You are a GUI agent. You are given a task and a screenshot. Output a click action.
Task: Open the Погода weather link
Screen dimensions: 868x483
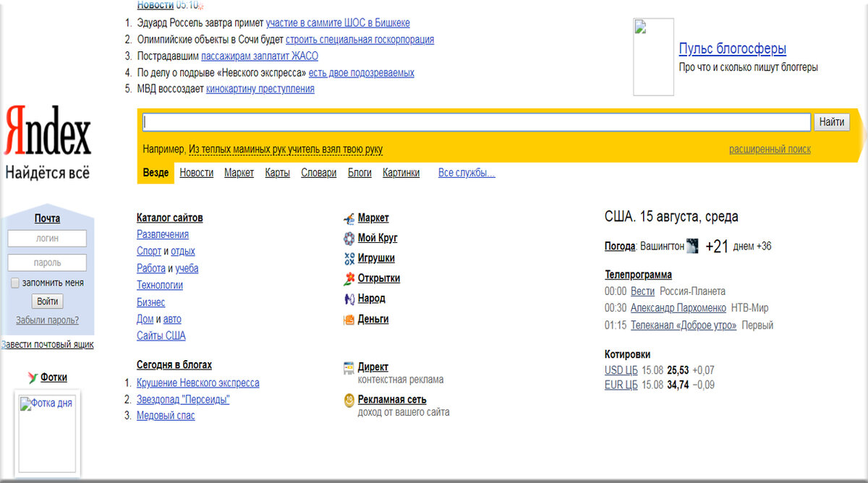tap(620, 246)
